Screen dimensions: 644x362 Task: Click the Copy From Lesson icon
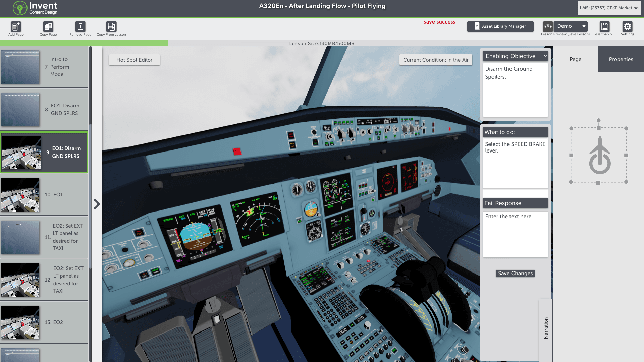(x=111, y=26)
